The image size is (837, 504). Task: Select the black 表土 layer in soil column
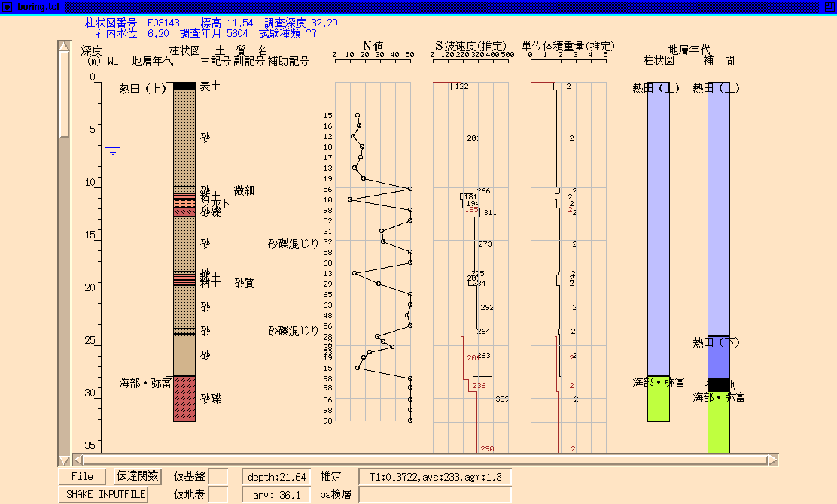coord(184,86)
